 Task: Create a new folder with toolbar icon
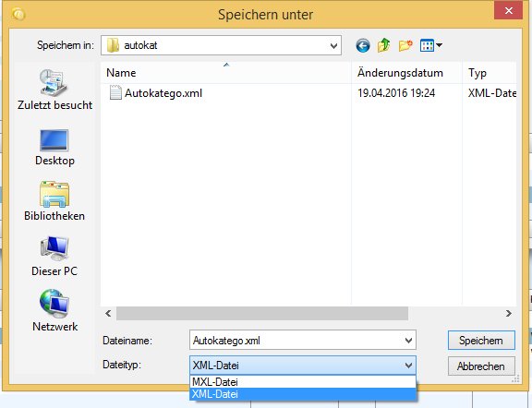pos(405,45)
